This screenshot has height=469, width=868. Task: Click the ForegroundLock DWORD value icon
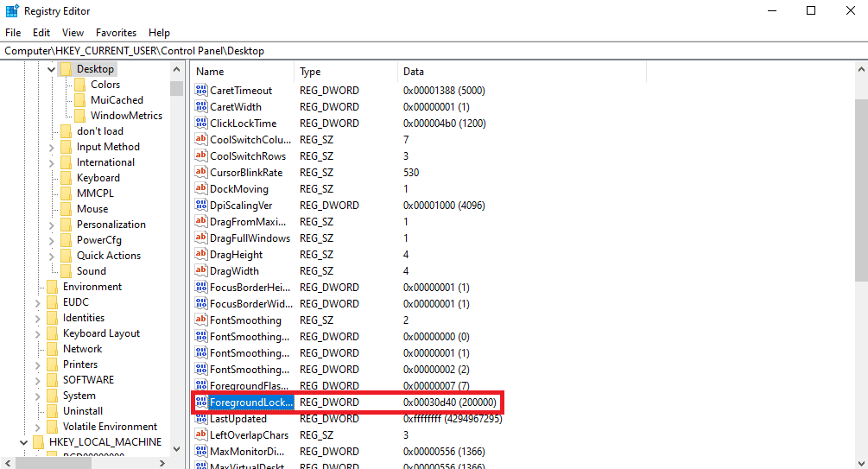click(201, 402)
